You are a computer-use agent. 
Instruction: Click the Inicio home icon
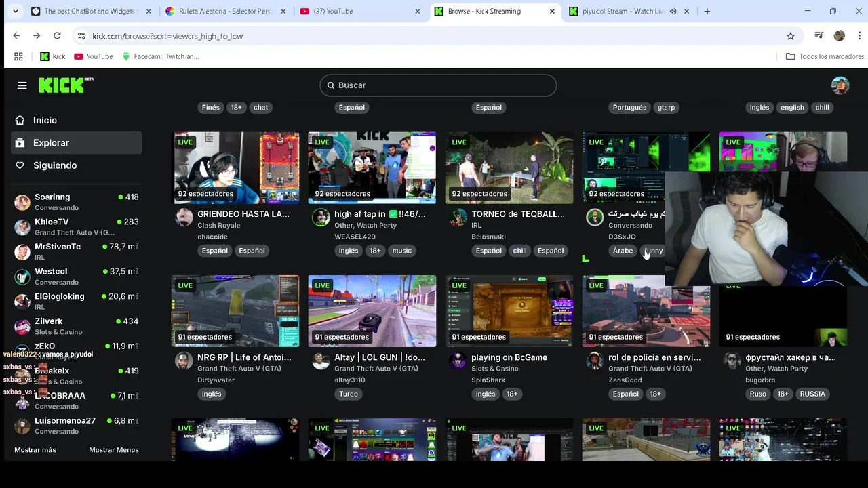20,120
